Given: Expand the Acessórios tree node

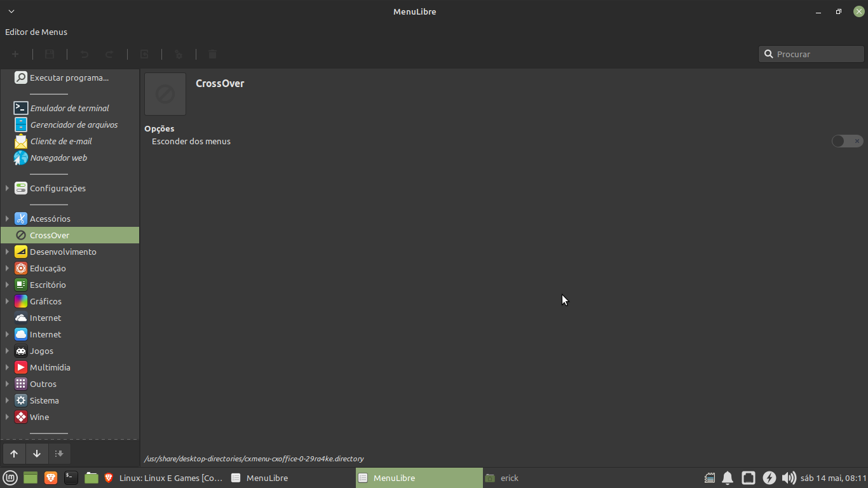Looking at the screenshot, I should pyautogui.click(x=7, y=219).
